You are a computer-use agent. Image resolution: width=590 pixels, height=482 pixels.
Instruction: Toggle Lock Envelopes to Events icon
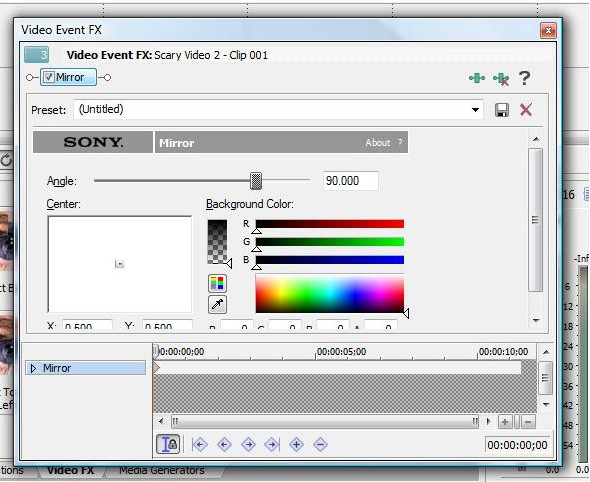tap(168, 444)
